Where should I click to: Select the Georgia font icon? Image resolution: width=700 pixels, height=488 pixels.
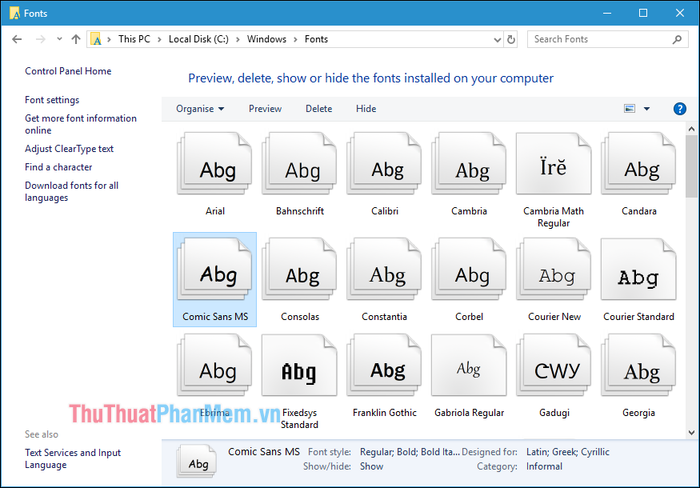point(639,365)
